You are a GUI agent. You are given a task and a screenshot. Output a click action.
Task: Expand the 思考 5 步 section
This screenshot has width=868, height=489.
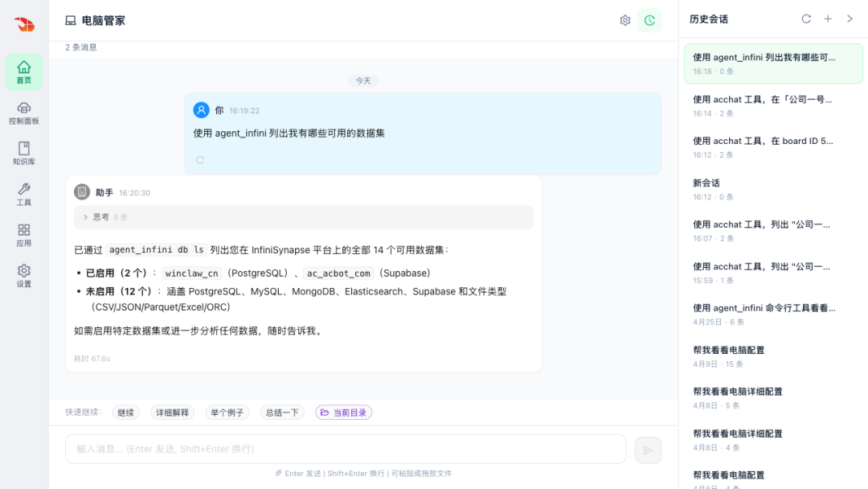click(x=303, y=217)
